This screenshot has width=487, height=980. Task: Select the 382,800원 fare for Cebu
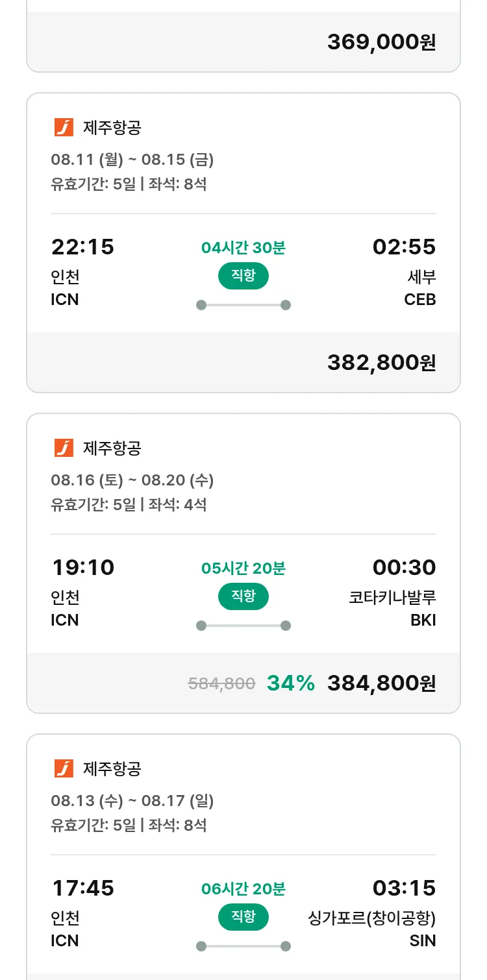(x=381, y=363)
